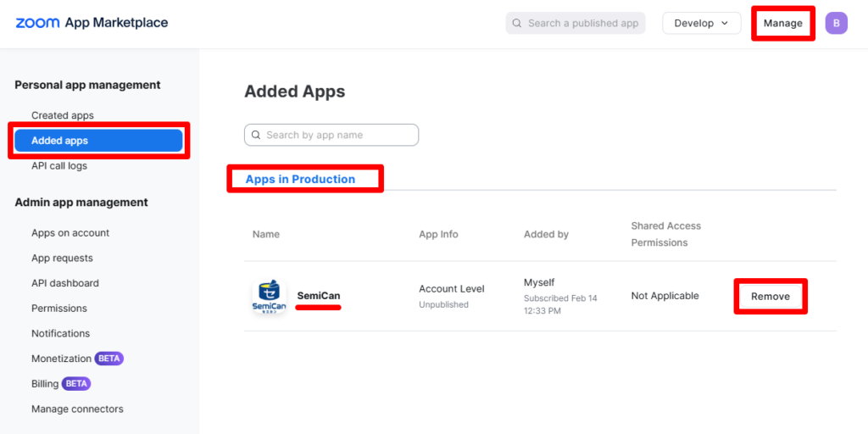Open the Manage page

tap(782, 23)
